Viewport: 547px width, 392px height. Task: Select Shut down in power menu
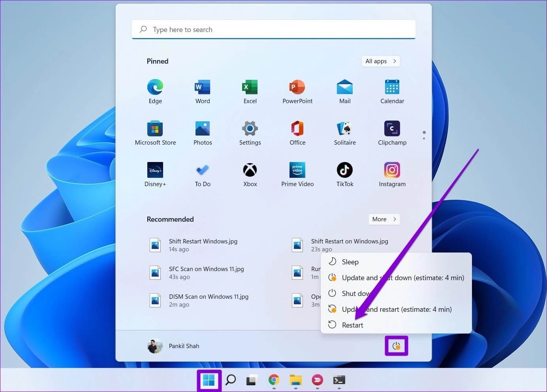coord(396,293)
